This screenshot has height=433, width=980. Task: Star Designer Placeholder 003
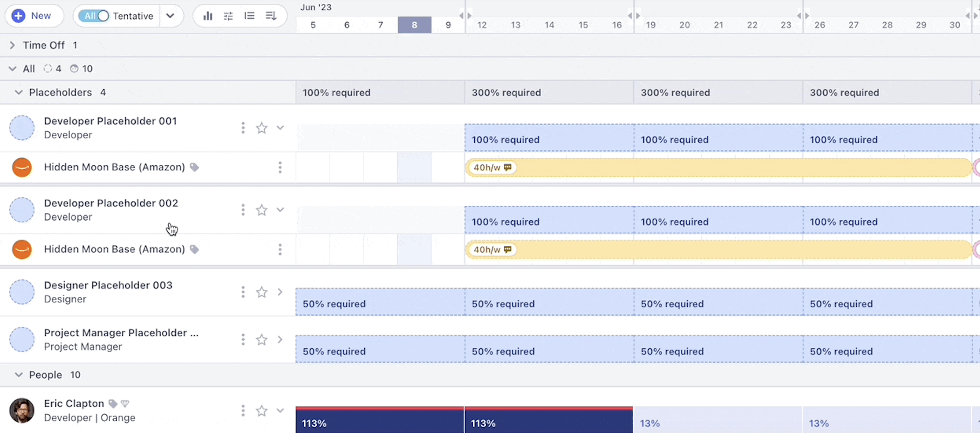[262, 293]
